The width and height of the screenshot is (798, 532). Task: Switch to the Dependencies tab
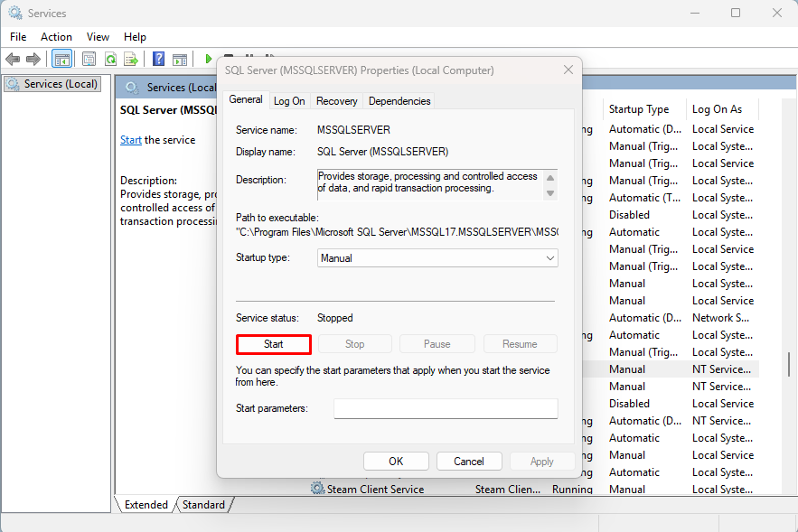[x=399, y=100]
